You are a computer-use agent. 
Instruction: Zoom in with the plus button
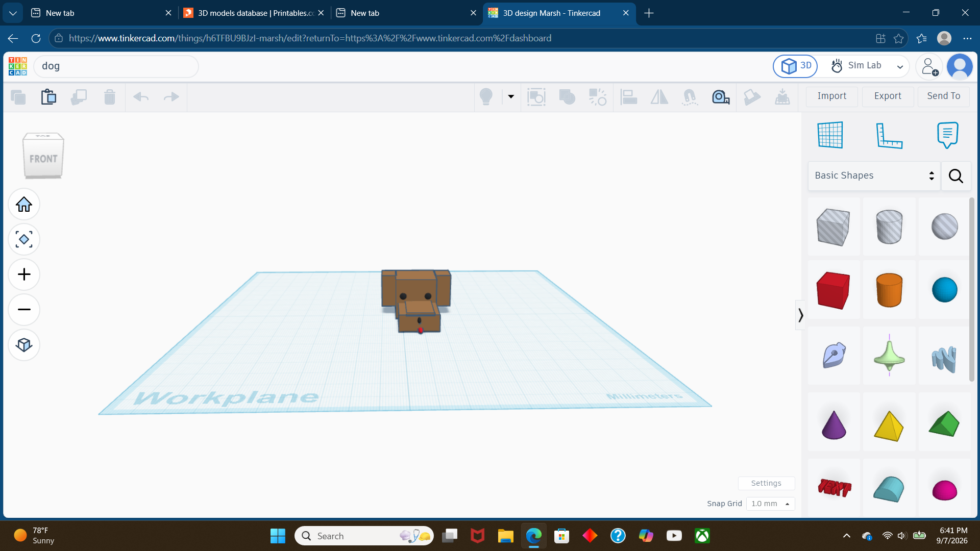click(x=24, y=274)
